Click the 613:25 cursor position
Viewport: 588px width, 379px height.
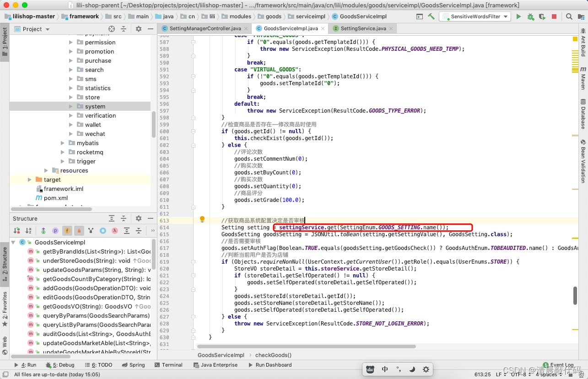pyautogui.click(x=483, y=374)
